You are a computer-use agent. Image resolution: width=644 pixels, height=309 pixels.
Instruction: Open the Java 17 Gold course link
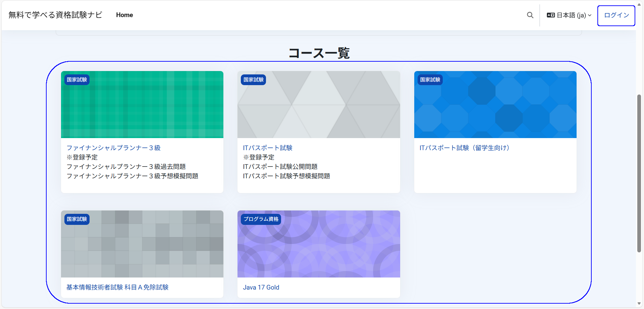[261, 287]
